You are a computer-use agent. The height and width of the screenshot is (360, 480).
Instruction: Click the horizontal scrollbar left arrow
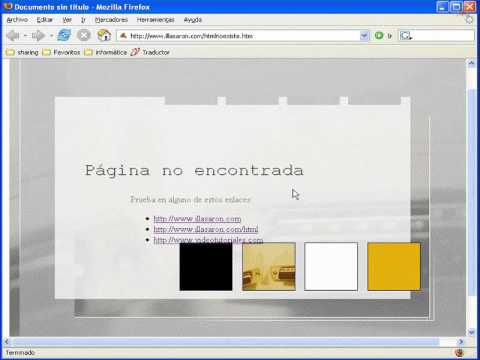click(6, 342)
